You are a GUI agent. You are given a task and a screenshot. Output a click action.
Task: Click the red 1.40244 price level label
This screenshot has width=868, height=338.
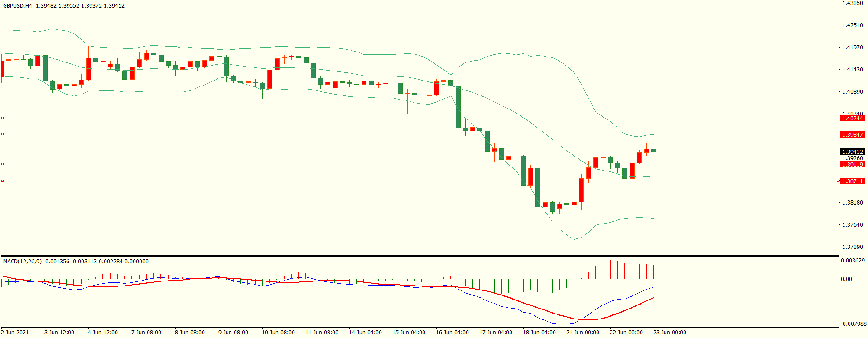point(852,118)
